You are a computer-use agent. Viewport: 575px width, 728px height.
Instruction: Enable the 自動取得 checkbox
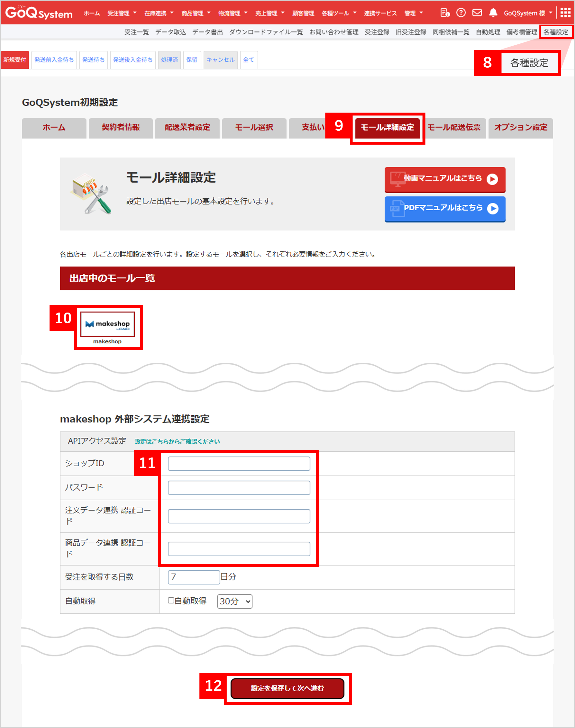tap(171, 601)
